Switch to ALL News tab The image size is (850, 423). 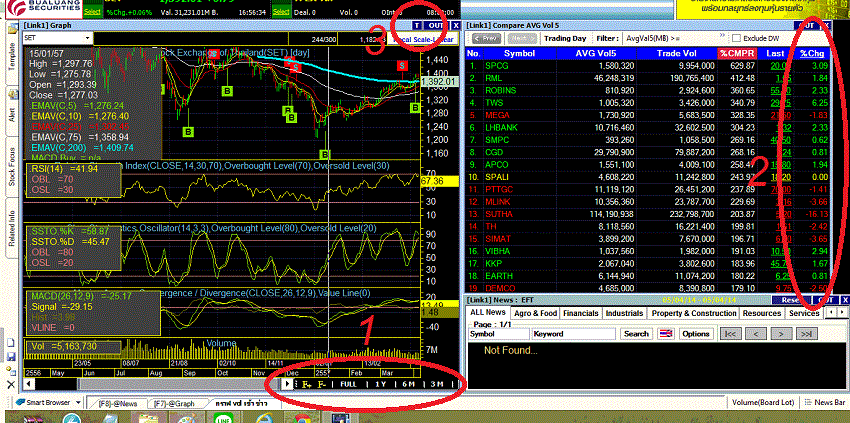487,312
